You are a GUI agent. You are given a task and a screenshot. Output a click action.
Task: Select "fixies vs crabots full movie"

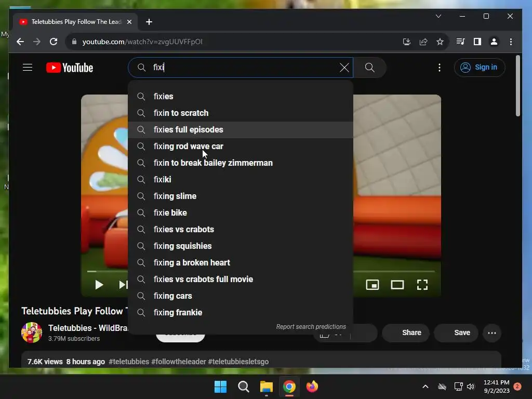(x=241, y=279)
